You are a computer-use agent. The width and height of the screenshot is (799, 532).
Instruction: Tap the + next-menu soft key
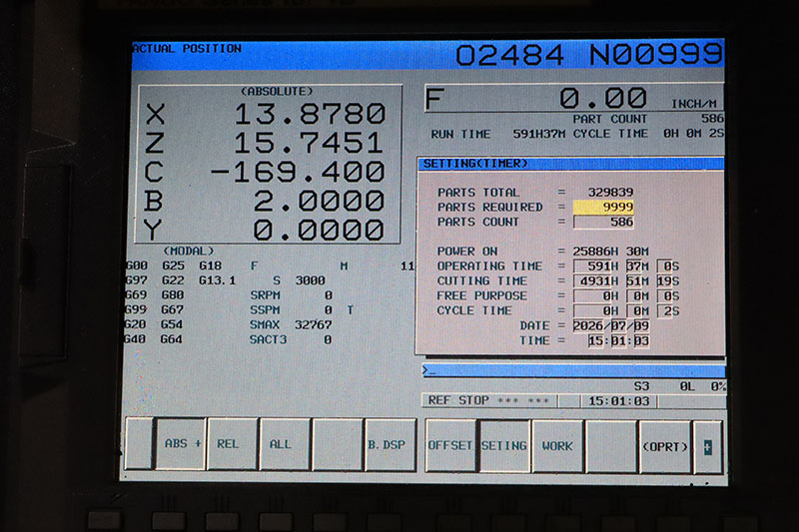(x=708, y=447)
